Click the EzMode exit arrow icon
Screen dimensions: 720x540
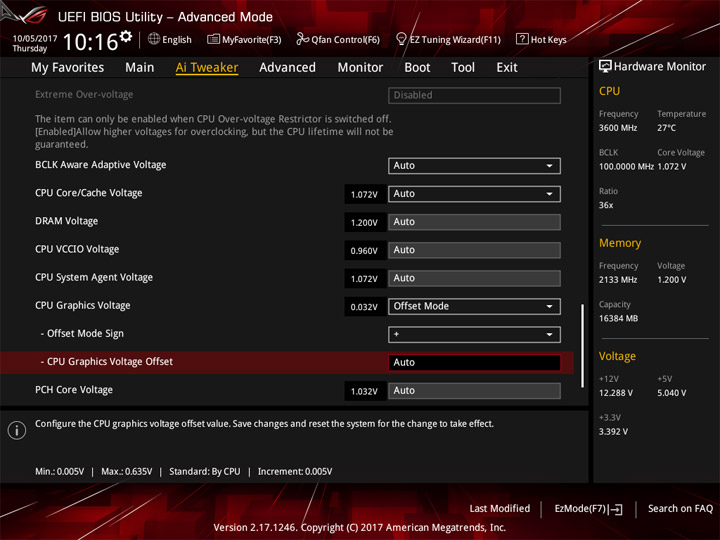point(616,509)
